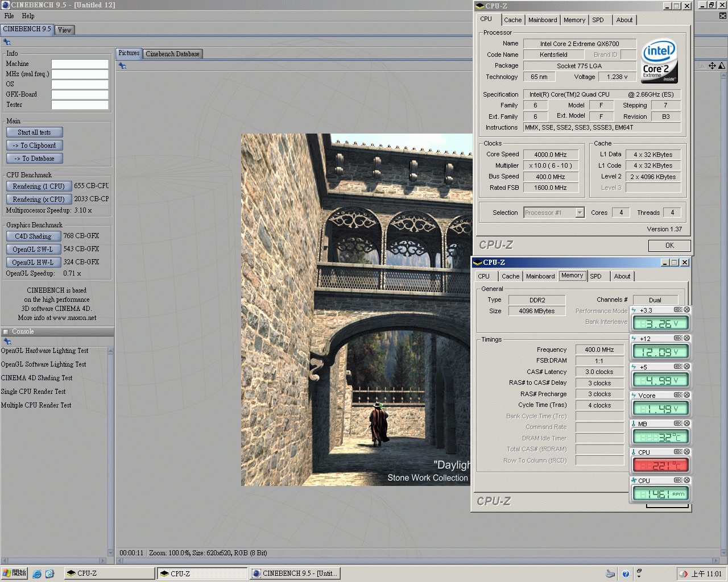Open settings icon on the +5 voltage widget
Viewport: 728px width, 582px height.
point(678,367)
